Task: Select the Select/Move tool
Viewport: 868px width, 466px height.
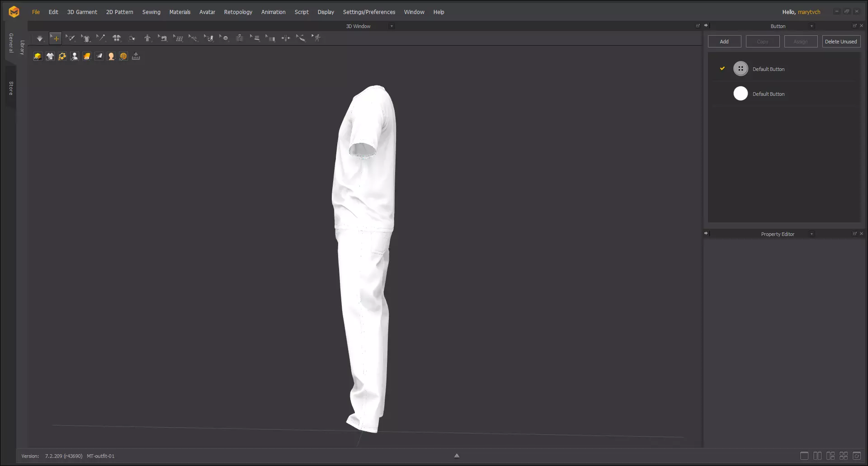Action: 56,38
